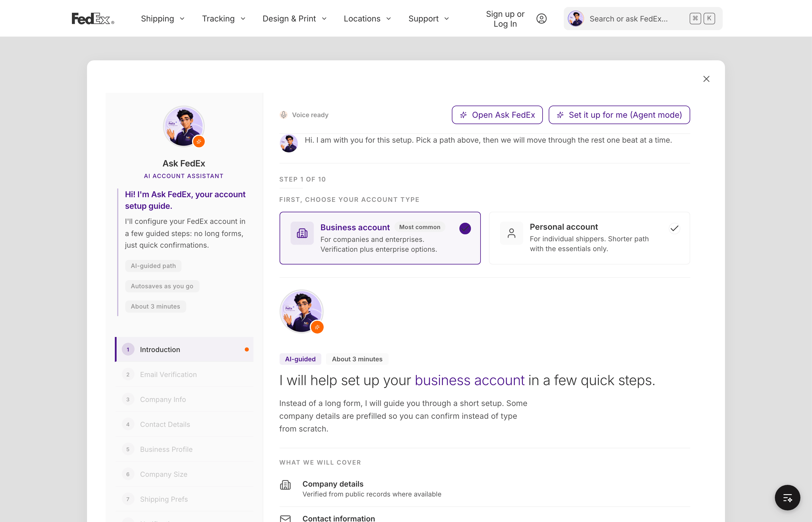Viewport: 812px width, 522px height.
Task: Select Introduction step in sidebar
Action: (x=184, y=349)
